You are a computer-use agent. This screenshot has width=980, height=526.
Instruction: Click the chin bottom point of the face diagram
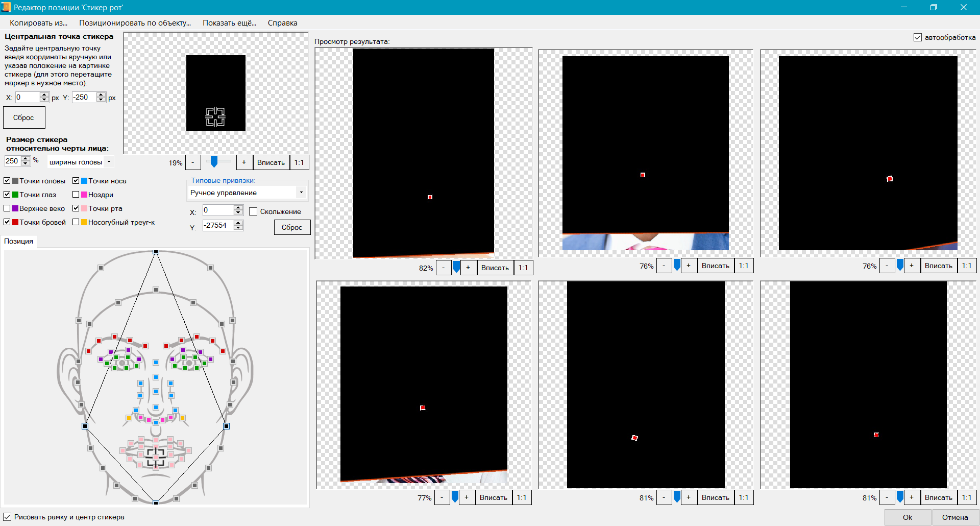coord(156,503)
